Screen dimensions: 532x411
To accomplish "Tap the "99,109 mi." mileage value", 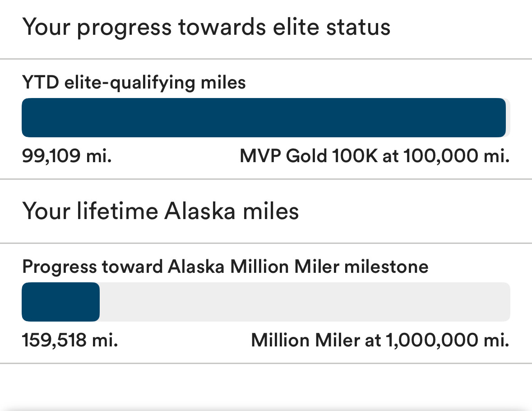I will [67, 156].
